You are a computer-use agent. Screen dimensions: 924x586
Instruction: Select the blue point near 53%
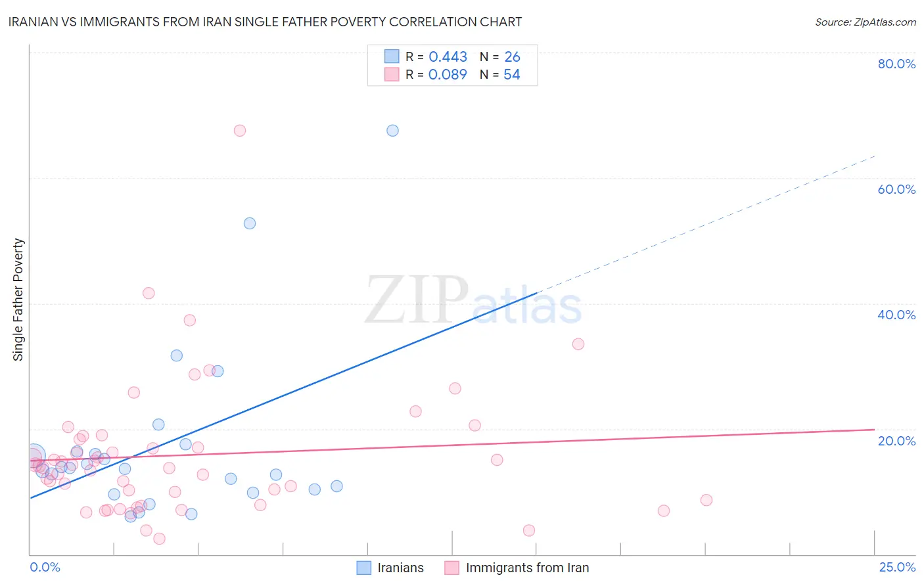click(250, 223)
